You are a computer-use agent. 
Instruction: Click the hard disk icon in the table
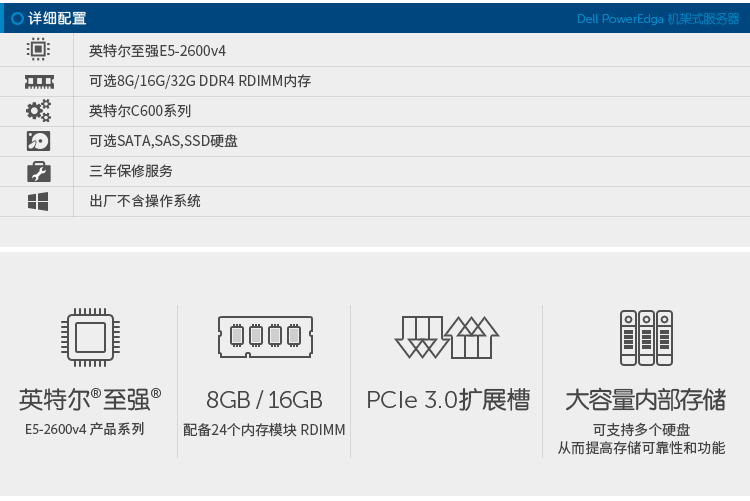(38, 141)
